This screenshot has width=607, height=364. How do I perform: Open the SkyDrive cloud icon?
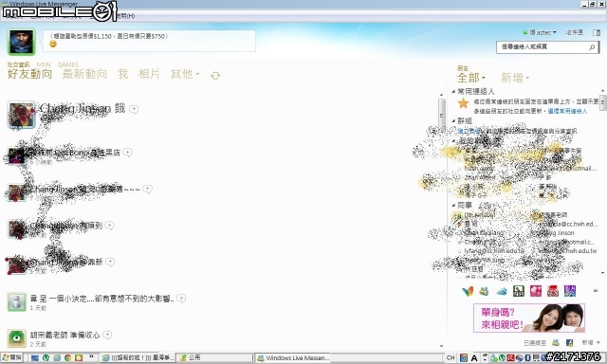click(502, 291)
